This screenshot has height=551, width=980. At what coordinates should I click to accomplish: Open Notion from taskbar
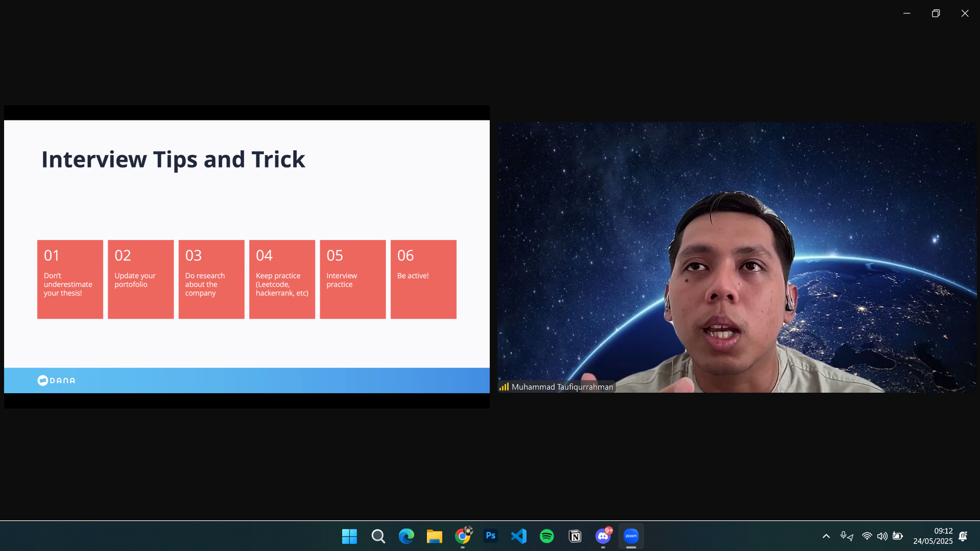(575, 536)
